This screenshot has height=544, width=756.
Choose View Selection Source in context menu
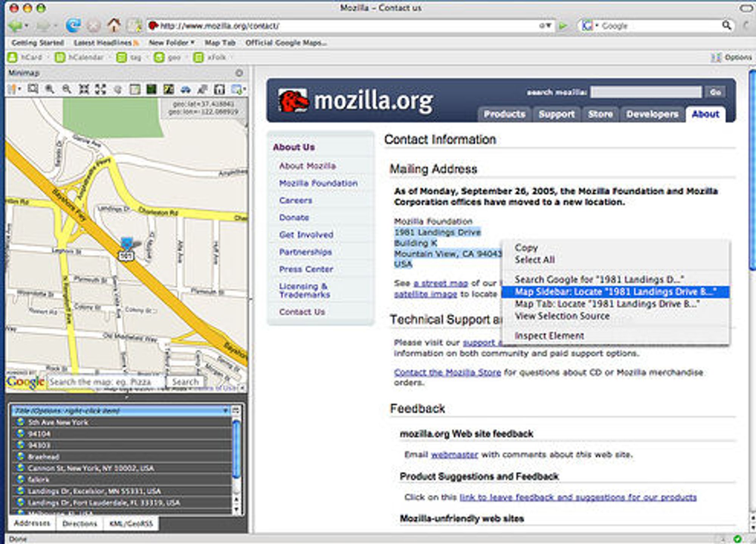click(x=615, y=316)
